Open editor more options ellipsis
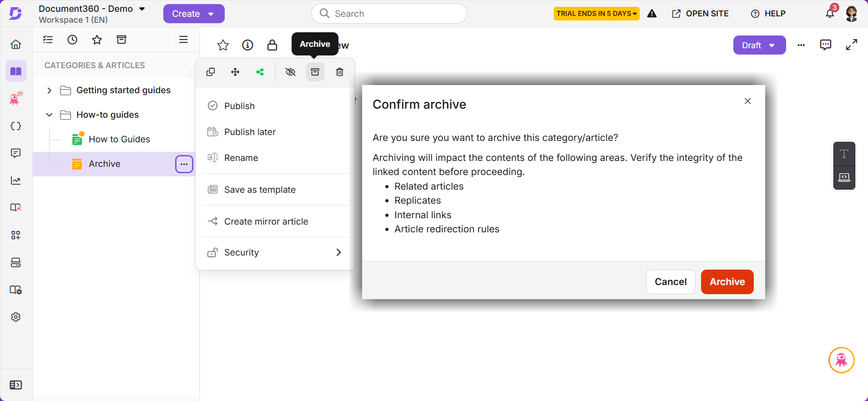The width and height of the screenshot is (868, 401). pyautogui.click(x=801, y=45)
